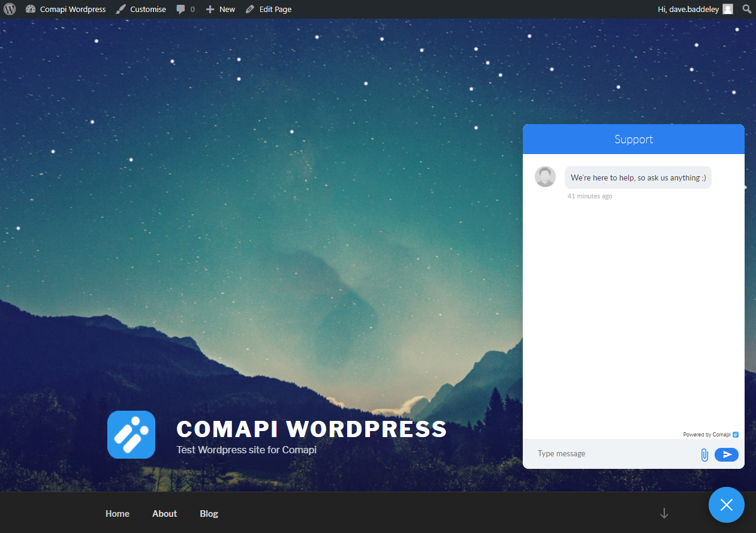Open search with the magnifier icon
The width and height of the screenshot is (756, 533).
[x=746, y=9]
